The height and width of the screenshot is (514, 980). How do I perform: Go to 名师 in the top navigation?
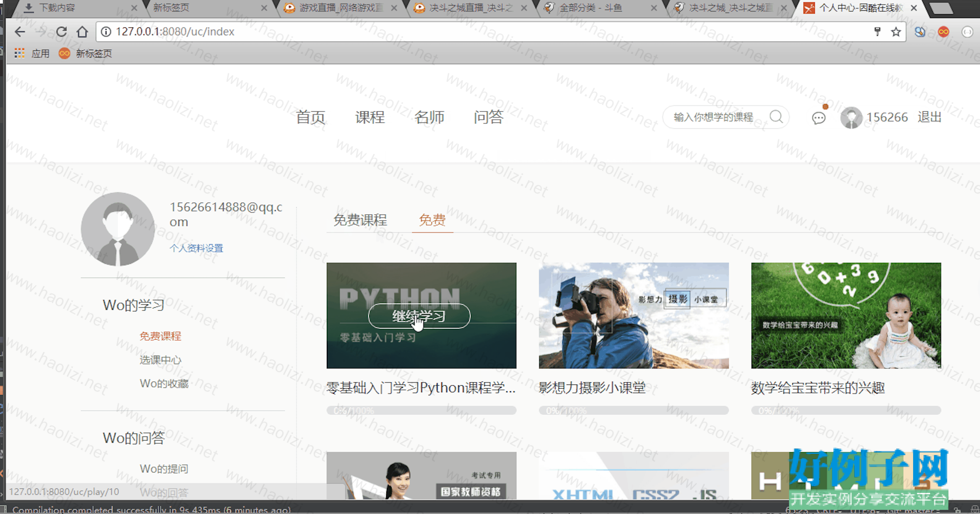coord(429,117)
